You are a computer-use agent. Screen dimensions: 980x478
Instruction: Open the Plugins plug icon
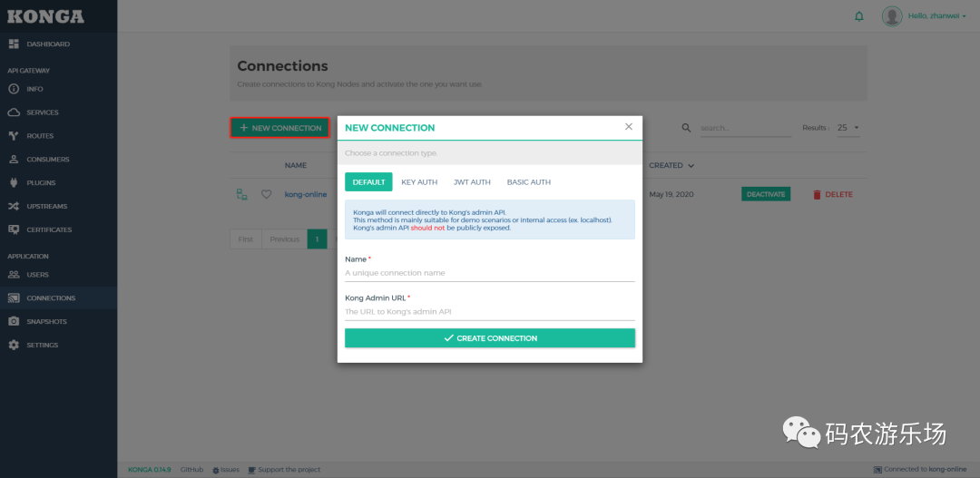tap(14, 183)
